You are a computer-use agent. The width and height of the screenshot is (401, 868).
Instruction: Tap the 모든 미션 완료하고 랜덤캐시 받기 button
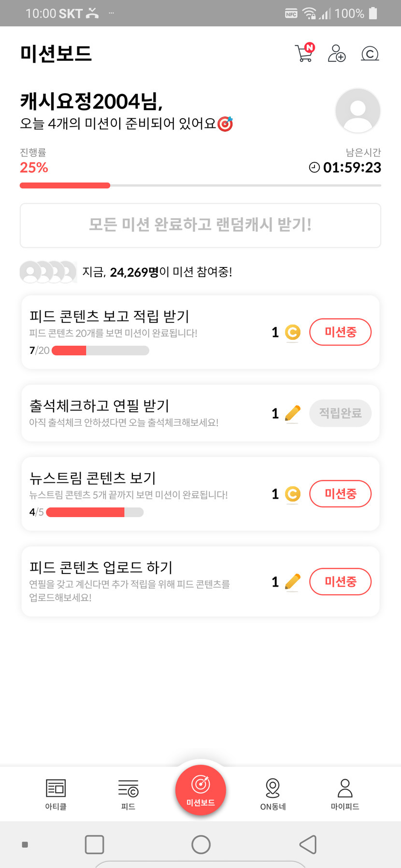point(200,225)
